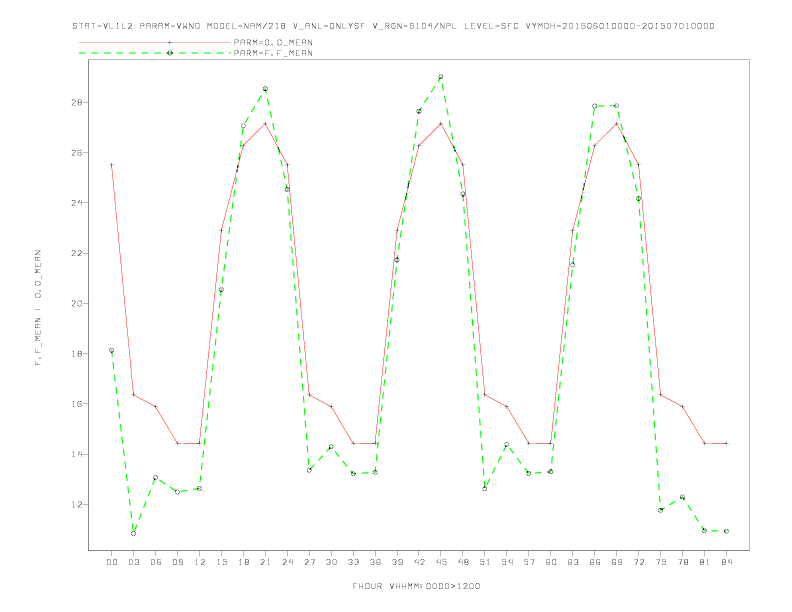
Task: Click the x-axis tick label 18
Action: pyautogui.click(x=243, y=562)
